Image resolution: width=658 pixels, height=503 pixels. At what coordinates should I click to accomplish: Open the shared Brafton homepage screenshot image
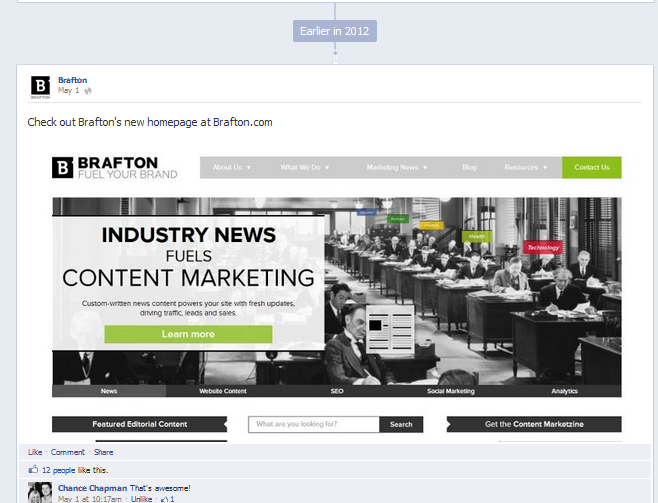click(337, 298)
